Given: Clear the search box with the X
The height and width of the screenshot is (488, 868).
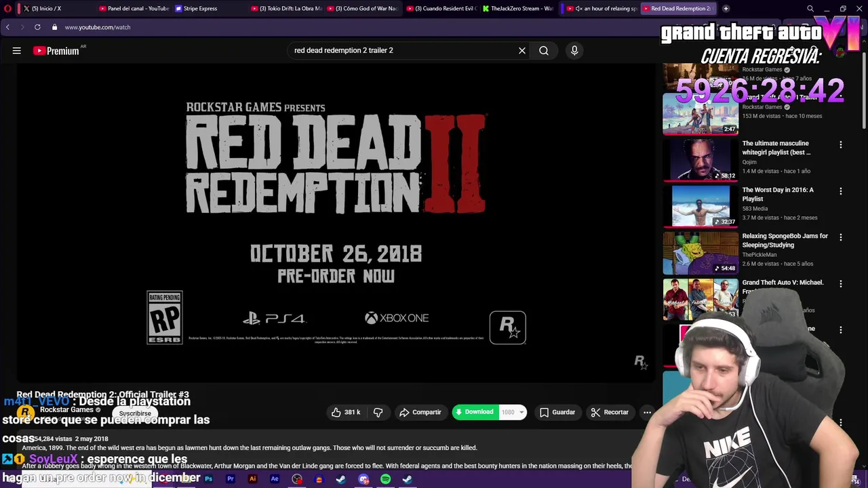Looking at the screenshot, I should tap(522, 50).
